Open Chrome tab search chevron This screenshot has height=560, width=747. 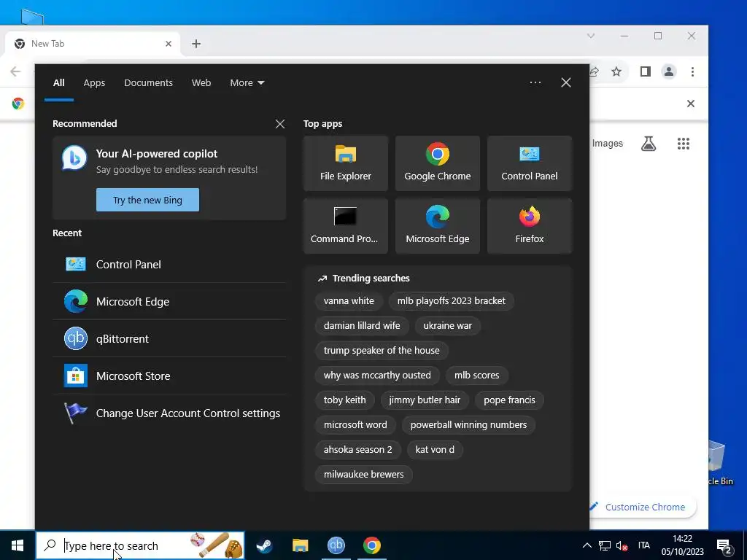tap(591, 36)
